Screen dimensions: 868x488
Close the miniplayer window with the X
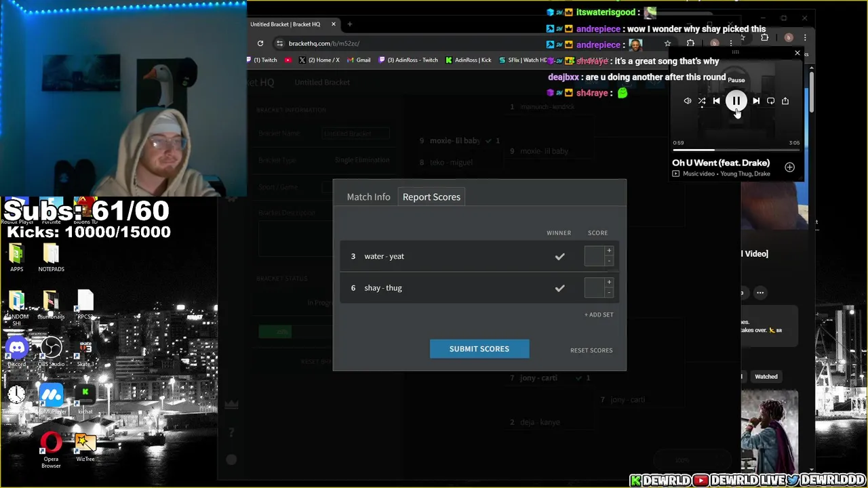click(x=797, y=53)
